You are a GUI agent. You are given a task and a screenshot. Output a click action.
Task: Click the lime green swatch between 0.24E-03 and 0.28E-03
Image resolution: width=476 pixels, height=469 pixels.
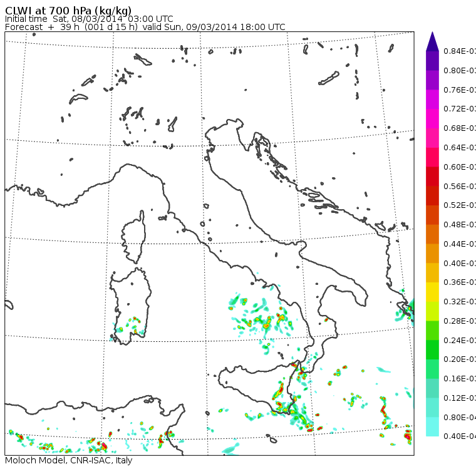(x=432, y=331)
